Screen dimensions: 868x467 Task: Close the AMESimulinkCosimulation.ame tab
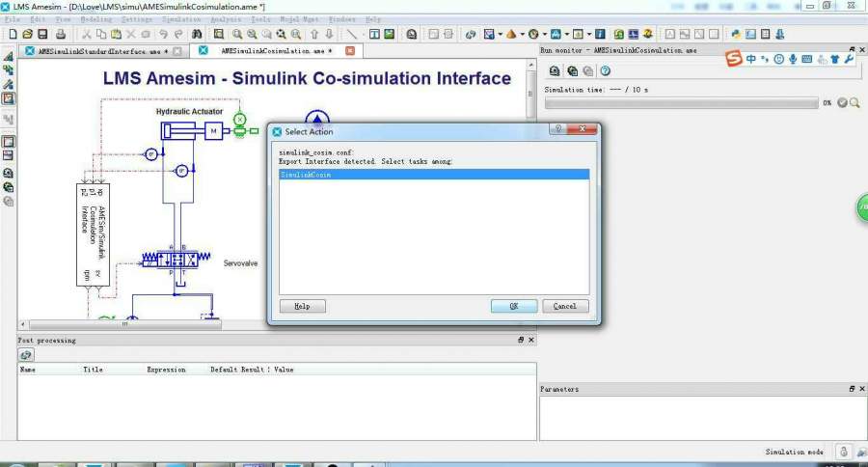click(x=350, y=50)
